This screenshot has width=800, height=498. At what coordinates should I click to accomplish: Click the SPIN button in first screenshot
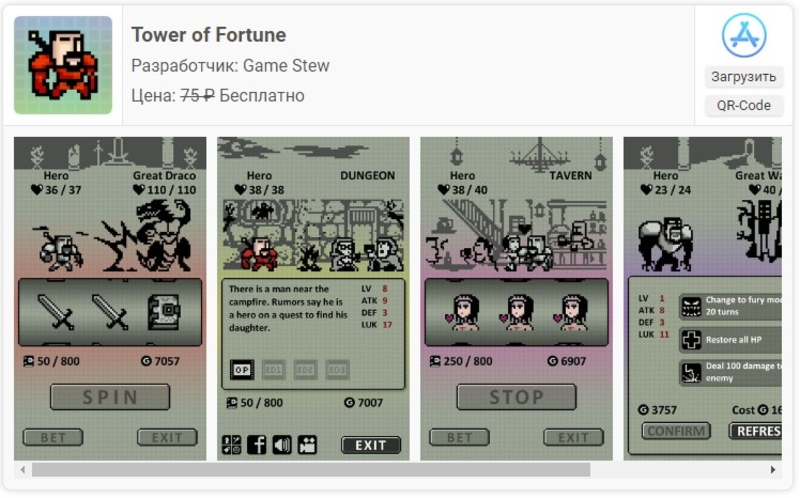coord(110,397)
